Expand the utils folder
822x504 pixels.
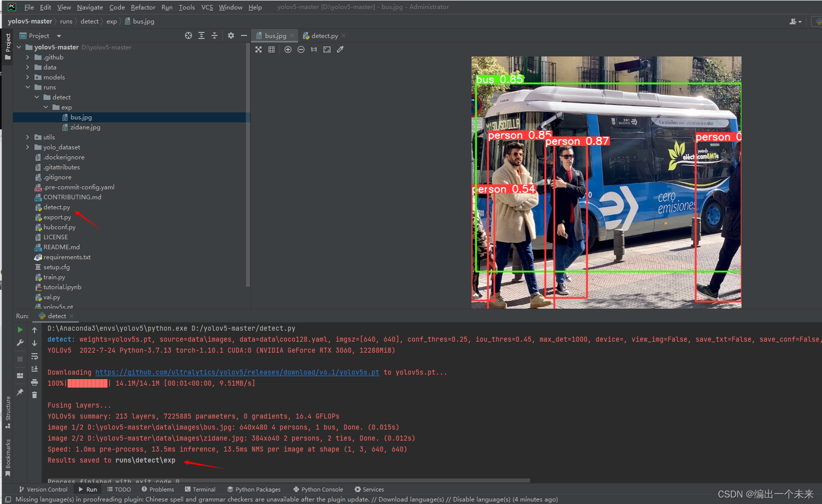(28, 137)
